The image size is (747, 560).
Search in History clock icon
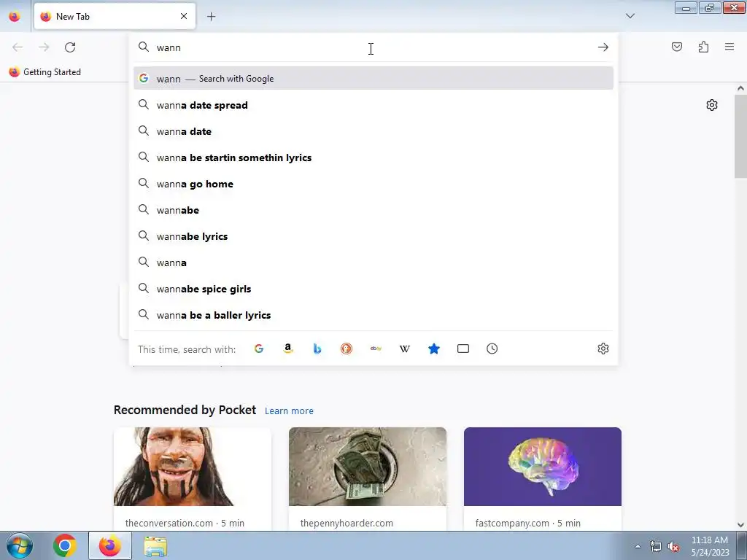pos(492,349)
